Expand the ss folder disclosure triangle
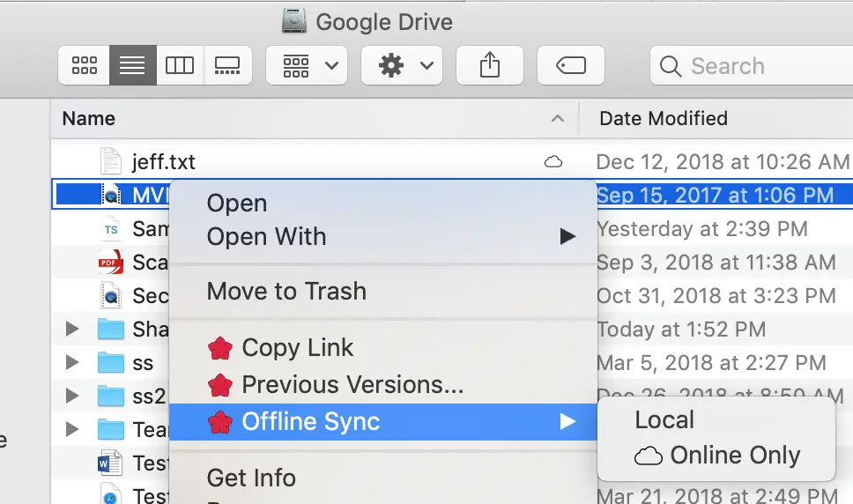Viewport: 853px width, 504px height. click(x=71, y=362)
